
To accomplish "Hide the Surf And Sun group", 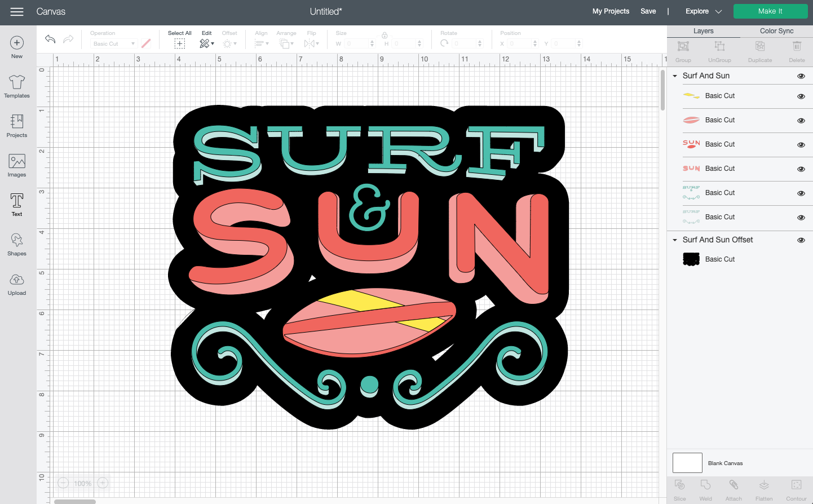I will point(801,76).
